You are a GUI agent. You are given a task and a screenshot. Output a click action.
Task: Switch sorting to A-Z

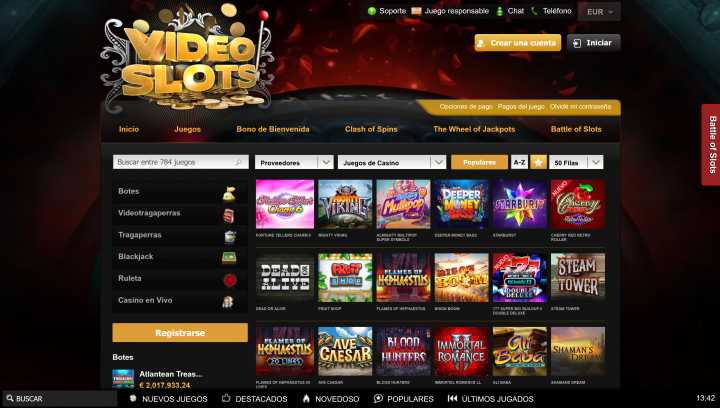point(519,162)
